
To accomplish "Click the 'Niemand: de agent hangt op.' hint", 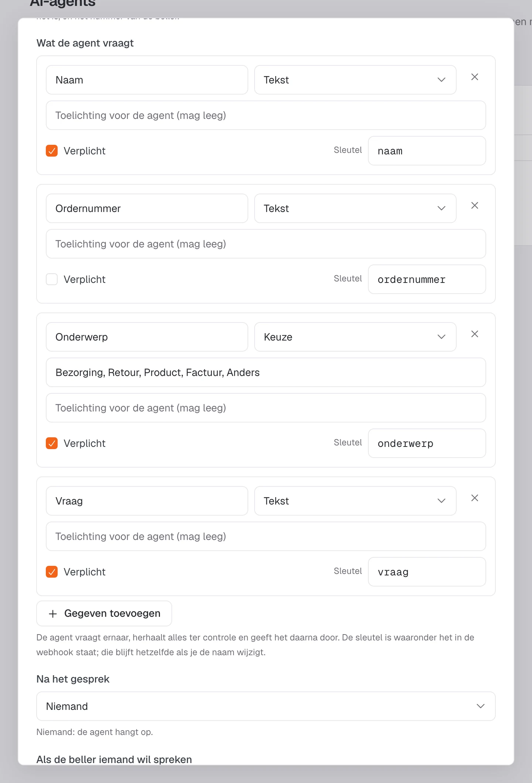I will coord(95,732).
